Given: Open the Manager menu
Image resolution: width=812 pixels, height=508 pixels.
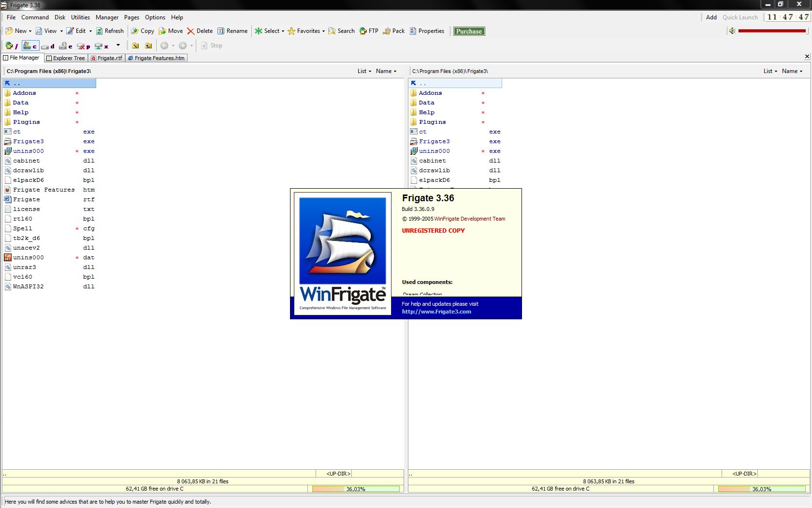Looking at the screenshot, I should pyautogui.click(x=107, y=17).
